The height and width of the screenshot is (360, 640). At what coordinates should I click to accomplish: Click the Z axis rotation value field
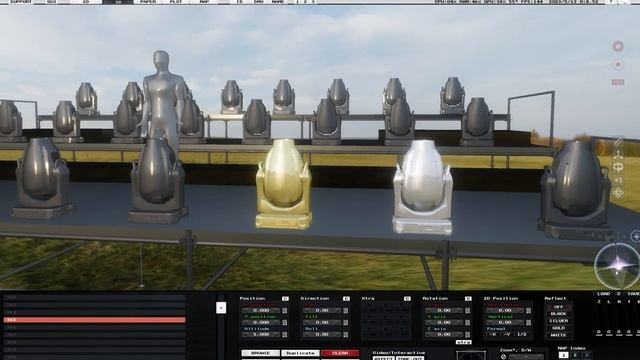tap(444, 335)
